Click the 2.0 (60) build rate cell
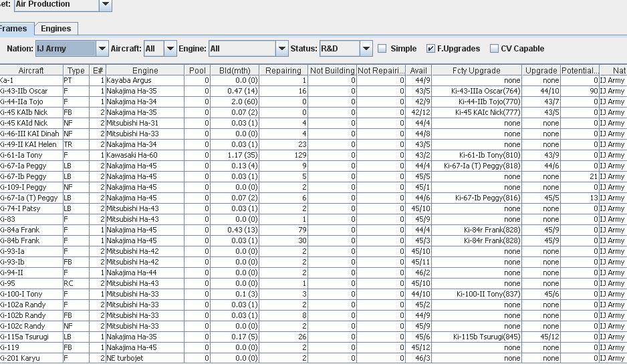This screenshot has width=627, height=364. point(235,102)
